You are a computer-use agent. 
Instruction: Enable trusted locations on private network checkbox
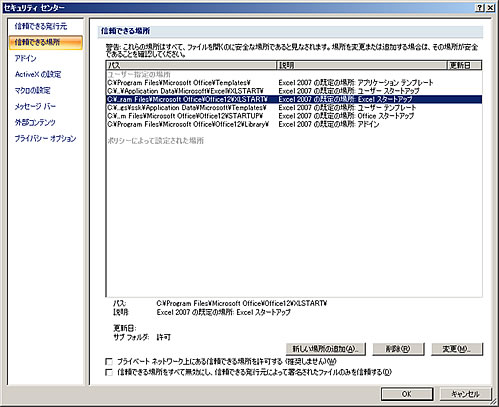tap(109, 361)
